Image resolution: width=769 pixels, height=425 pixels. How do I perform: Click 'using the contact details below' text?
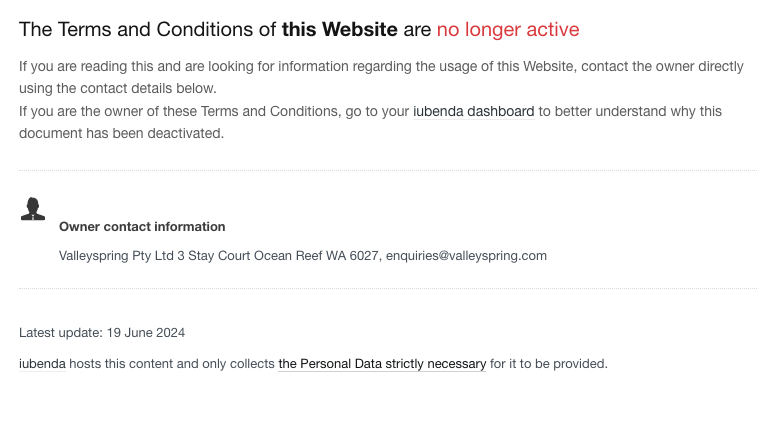coord(117,88)
